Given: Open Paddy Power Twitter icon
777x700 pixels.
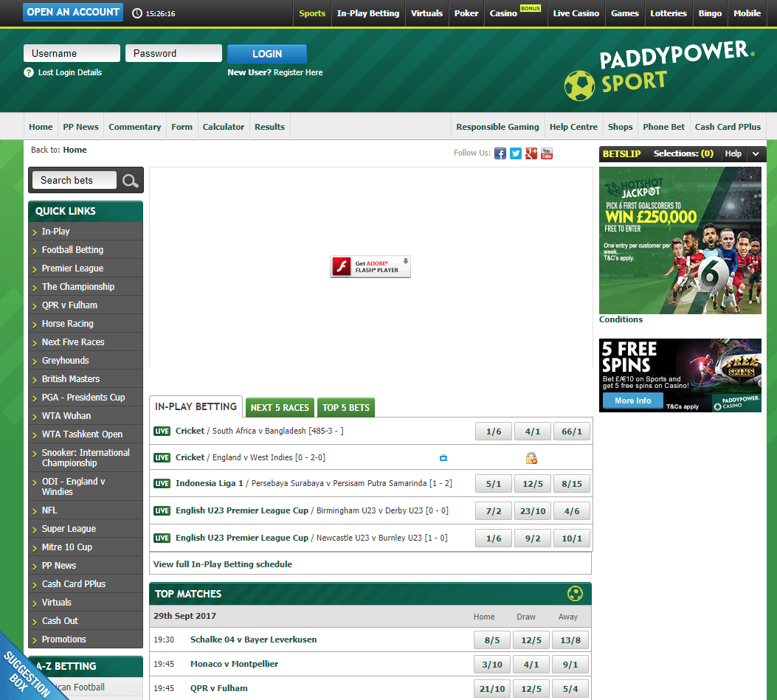Looking at the screenshot, I should point(515,153).
